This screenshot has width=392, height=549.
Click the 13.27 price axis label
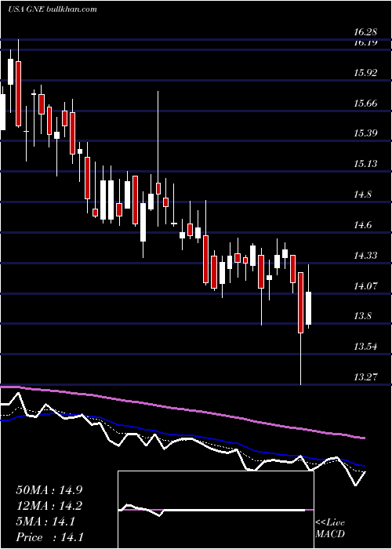[365, 377]
